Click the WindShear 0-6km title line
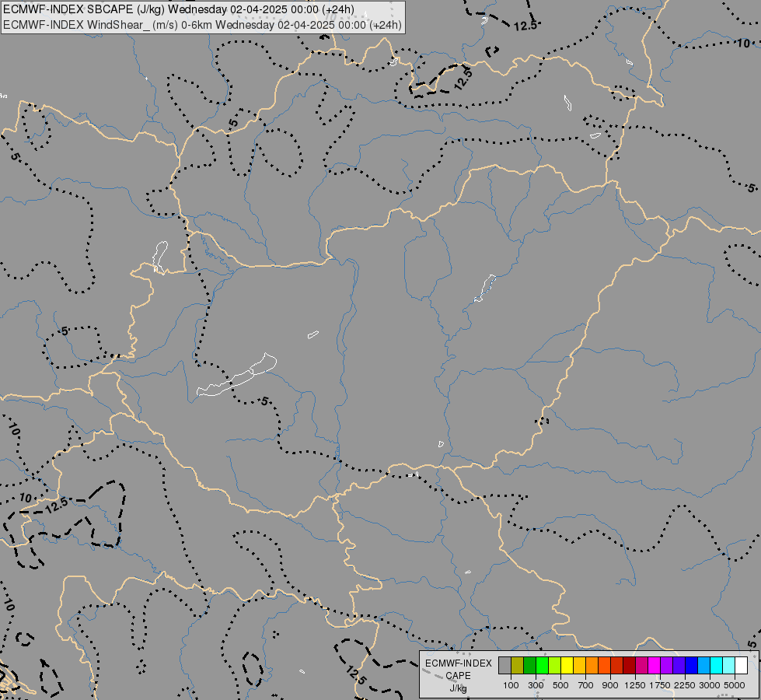Viewport: 761px width, 700px height. 202,24
